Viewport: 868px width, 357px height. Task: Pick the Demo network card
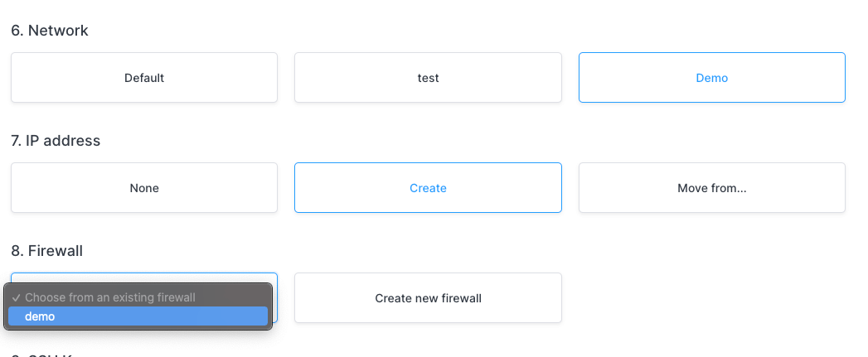pos(711,78)
